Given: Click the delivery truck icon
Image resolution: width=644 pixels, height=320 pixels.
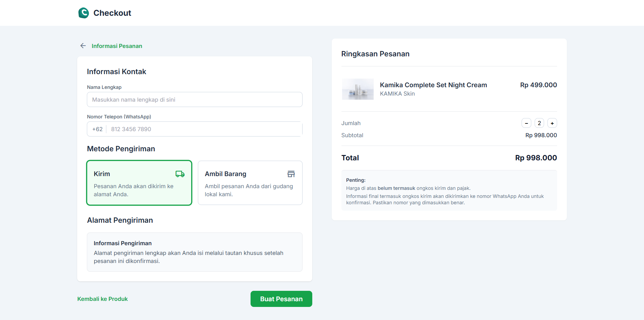Looking at the screenshot, I should pos(180,174).
